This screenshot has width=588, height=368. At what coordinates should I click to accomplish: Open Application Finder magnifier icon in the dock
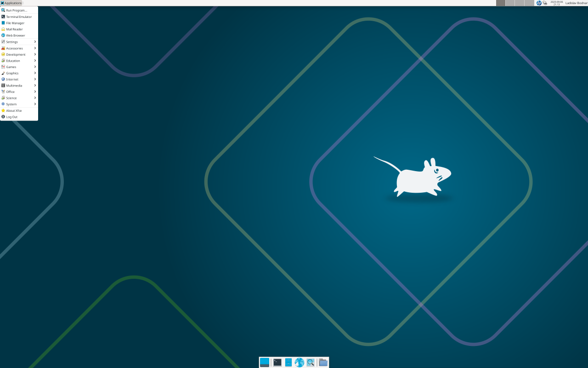311,362
